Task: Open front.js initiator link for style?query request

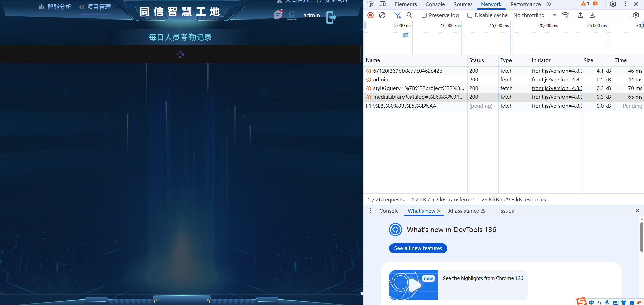Action: click(x=556, y=88)
